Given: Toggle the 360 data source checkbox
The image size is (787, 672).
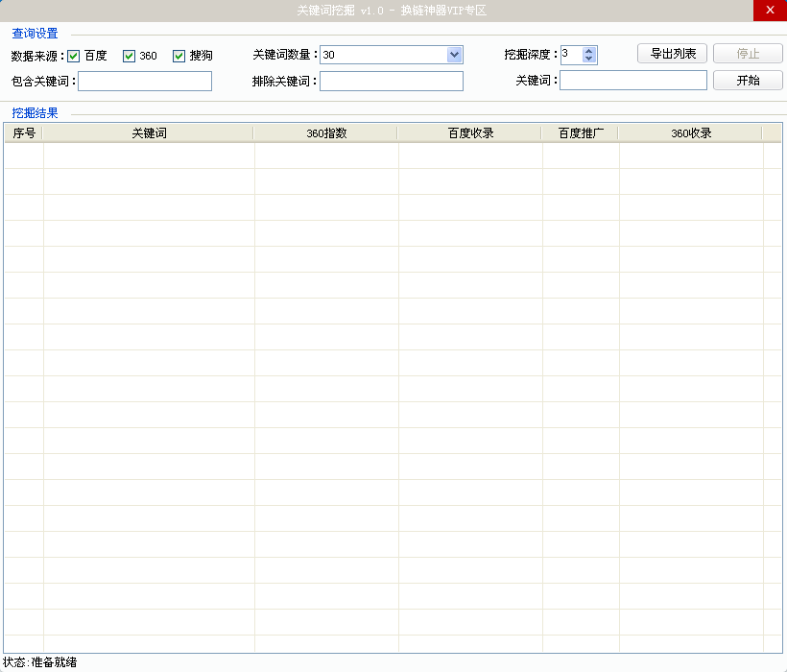Looking at the screenshot, I should pyautogui.click(x=129, y=56).
